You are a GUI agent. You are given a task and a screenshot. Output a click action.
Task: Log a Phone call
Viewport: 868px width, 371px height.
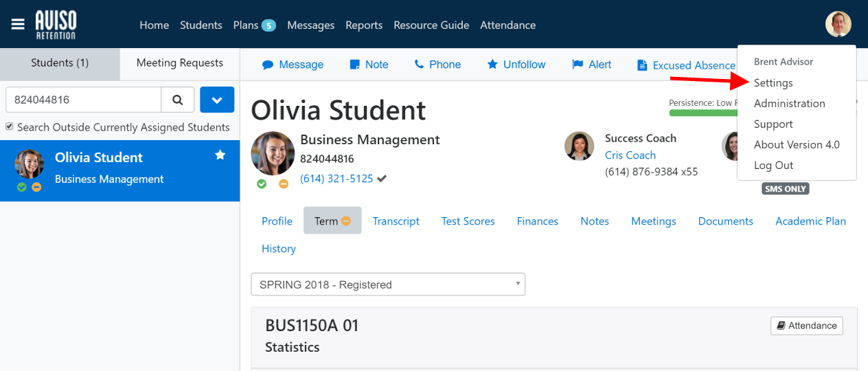click(x=437, y=65)
